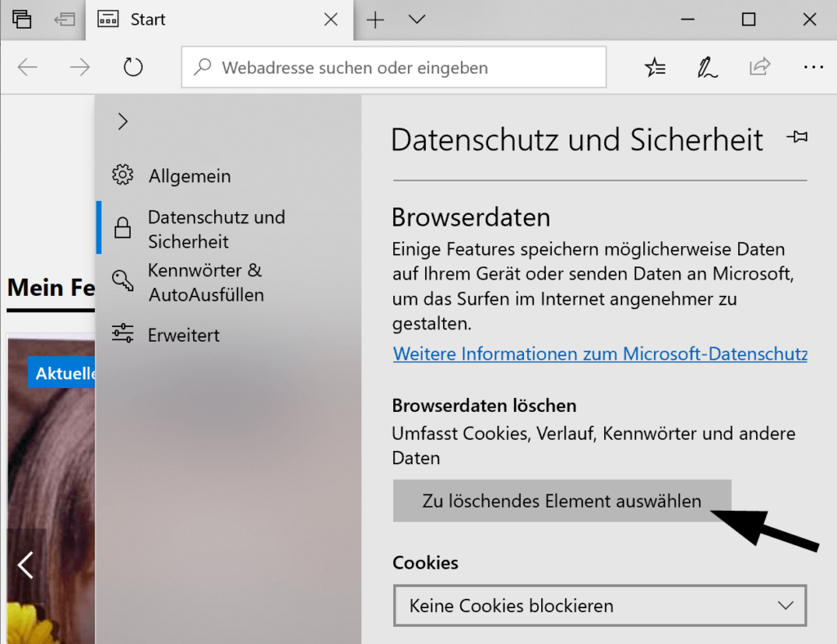Expand the settings sidebar chevron
Image resolution: width=837 pixels, height=644 pixels.
click(122, 120)
